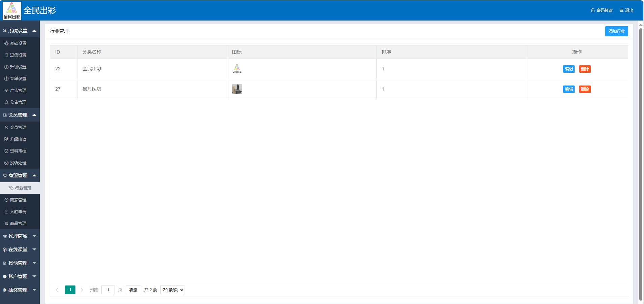Click the cart icon for 代理商城

pos(5,236)
